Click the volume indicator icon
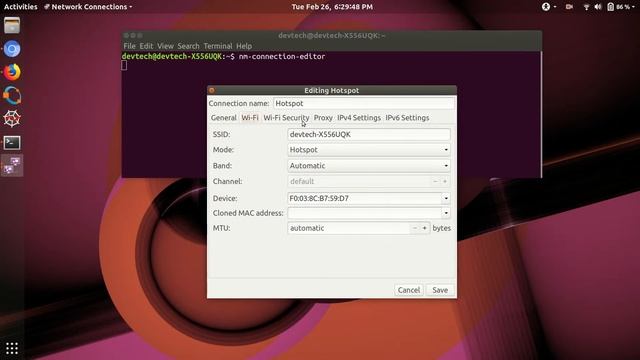This screenshot has width=640, height=360. (x=598, y=7)
